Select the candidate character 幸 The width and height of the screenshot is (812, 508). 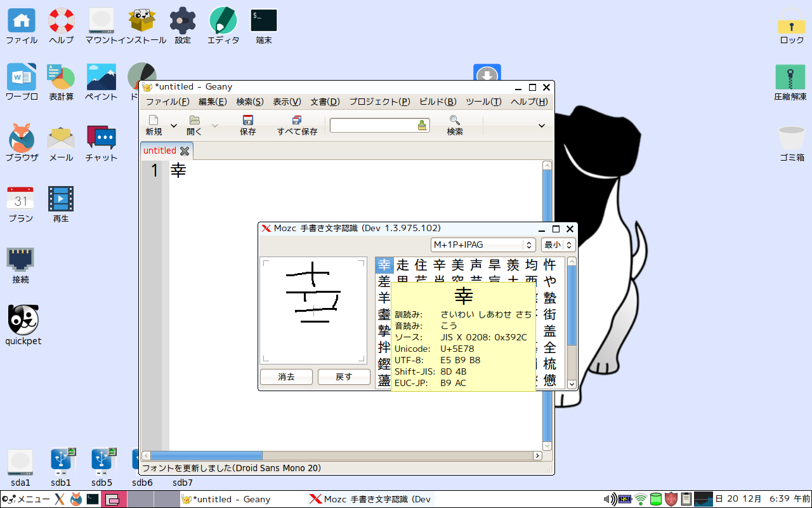384,265
